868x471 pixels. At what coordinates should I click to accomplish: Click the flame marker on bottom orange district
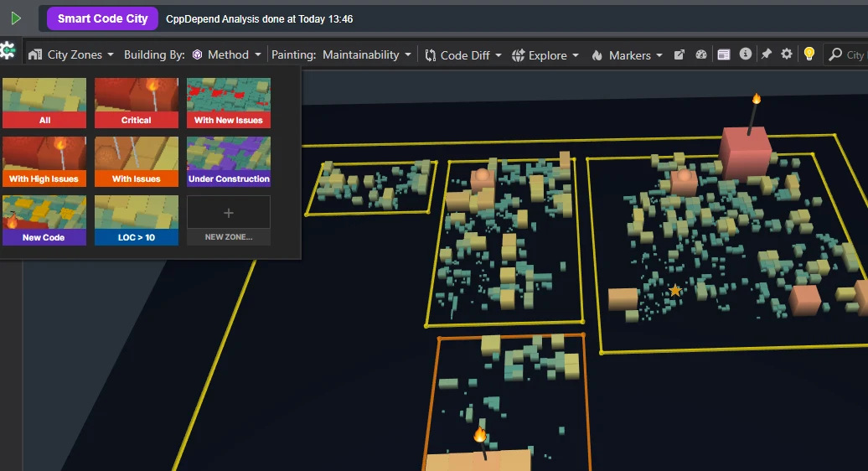point(480,434)
